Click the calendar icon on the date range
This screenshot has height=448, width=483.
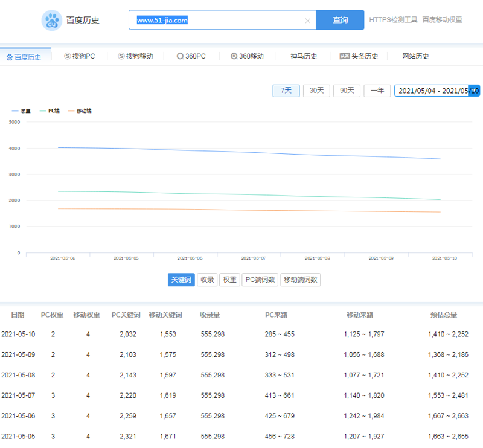pyautogui.click(x=474, y=91)
